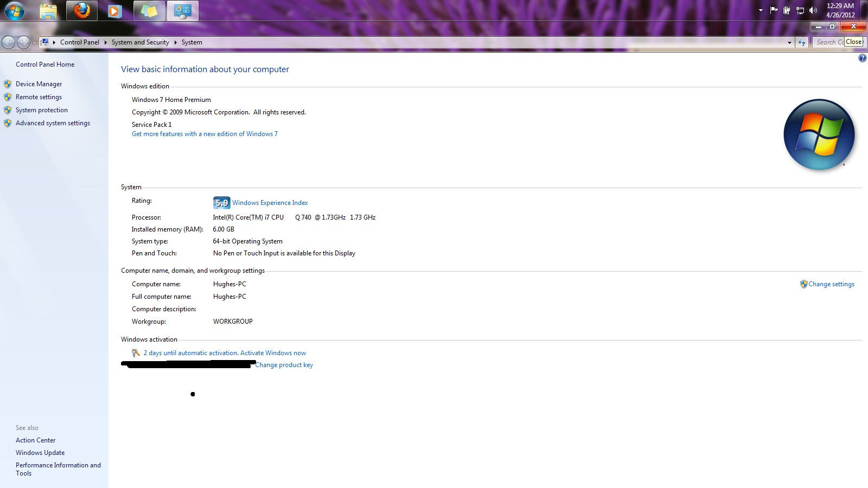Go forward with the Forward arrow
The width and height of the screenshot is (868, 488).
pyautogui.click(x=23, y=42)
